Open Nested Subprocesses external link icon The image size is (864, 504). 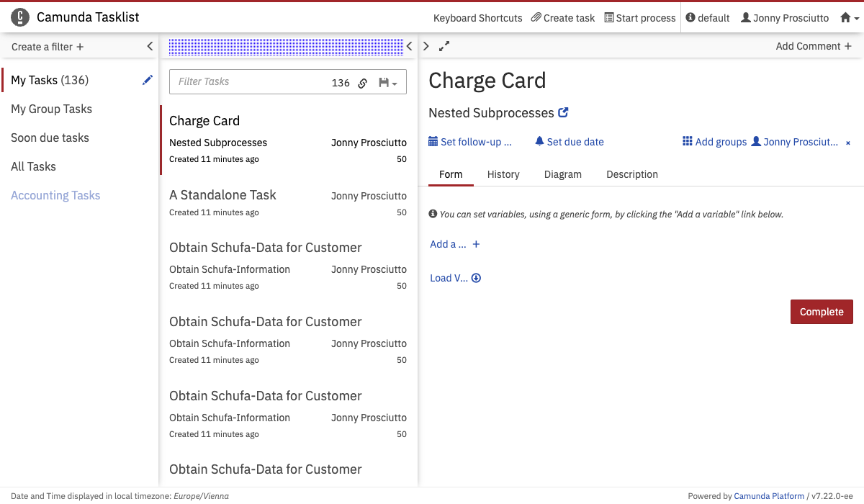[564, 112]
